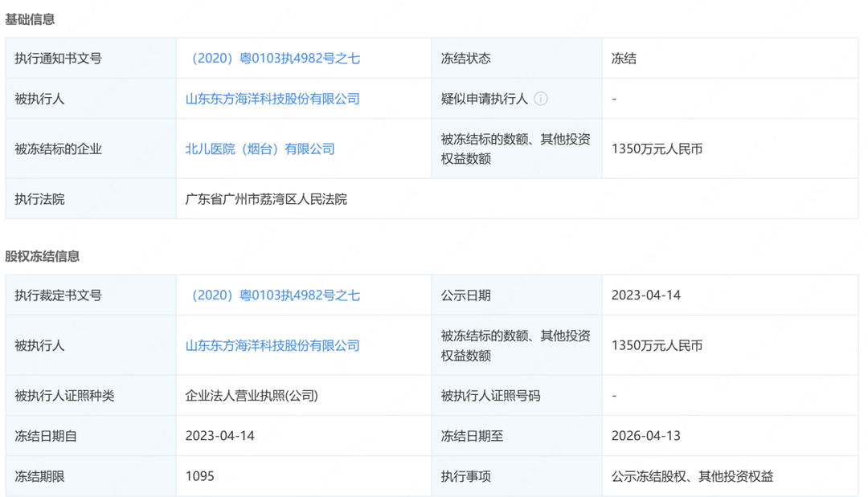This screenshot has height=497, width=868.
Task: Open the 执行通知书文号 case number link
Action: (x=272, y=59)
